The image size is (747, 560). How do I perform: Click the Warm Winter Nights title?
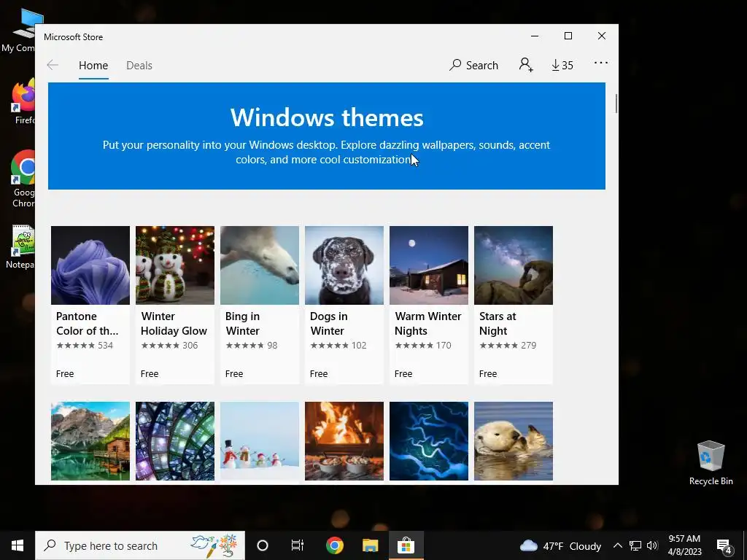point(427,323)
